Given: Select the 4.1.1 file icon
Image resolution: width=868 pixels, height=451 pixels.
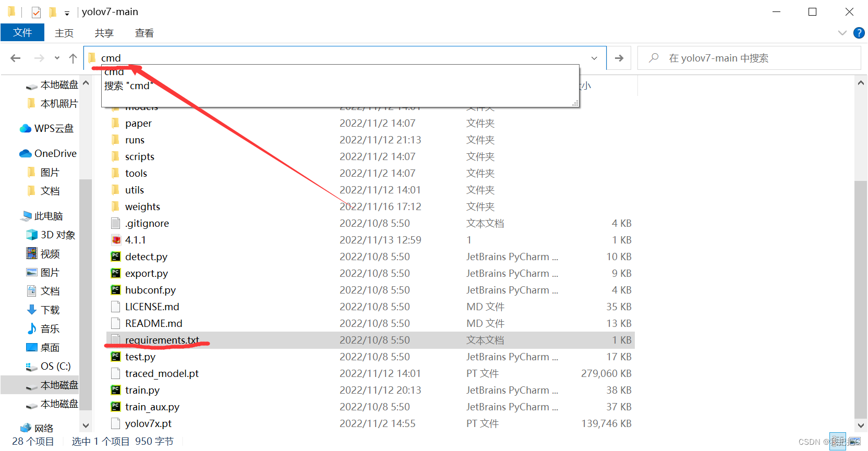Looking at the screenshot, I should coord(116,240).
